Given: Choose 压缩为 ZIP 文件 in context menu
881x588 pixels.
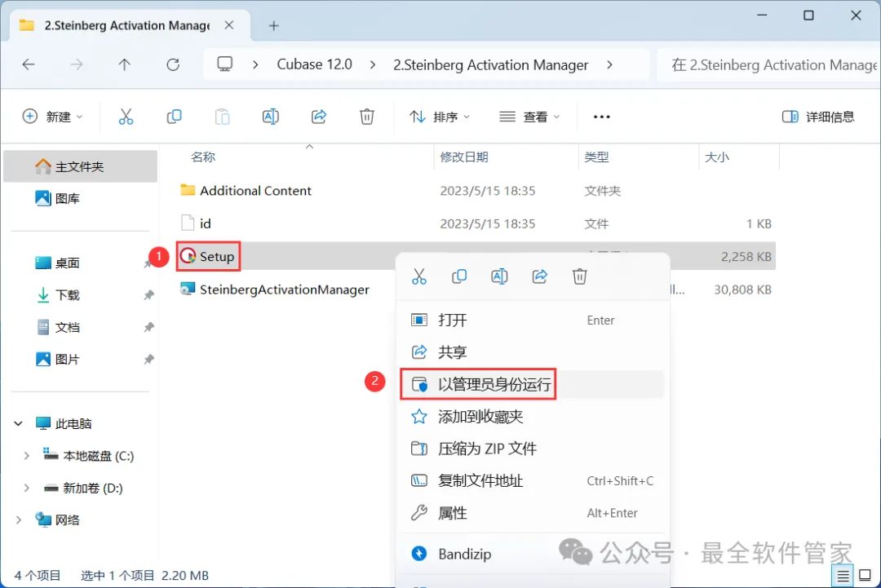Looking at the screenshot, I should click(x=532, y=449).
